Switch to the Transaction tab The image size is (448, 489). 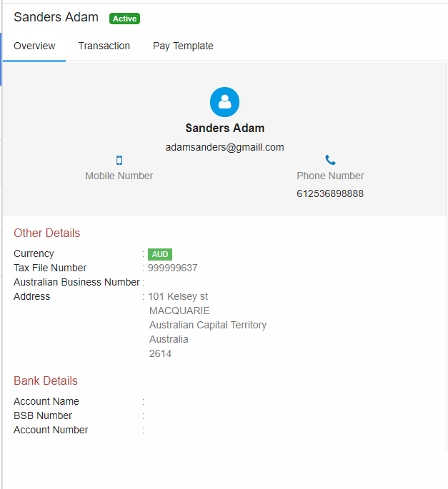pos(104,46)
